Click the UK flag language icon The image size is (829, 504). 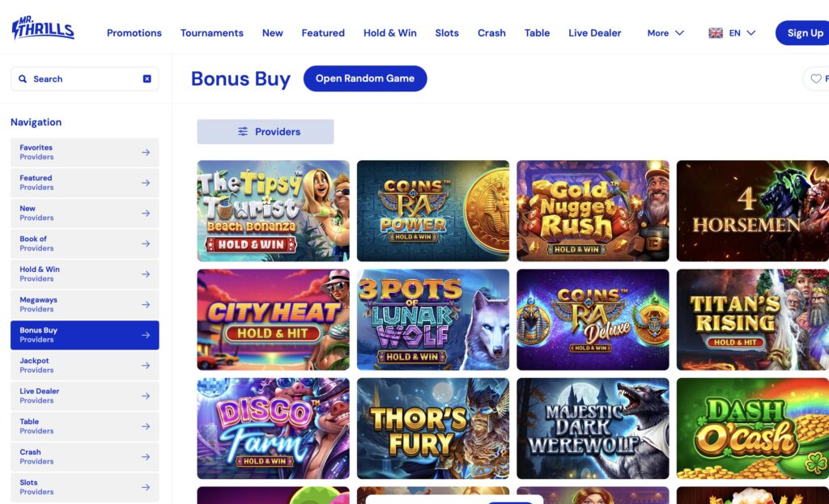(x=716, y=33)
